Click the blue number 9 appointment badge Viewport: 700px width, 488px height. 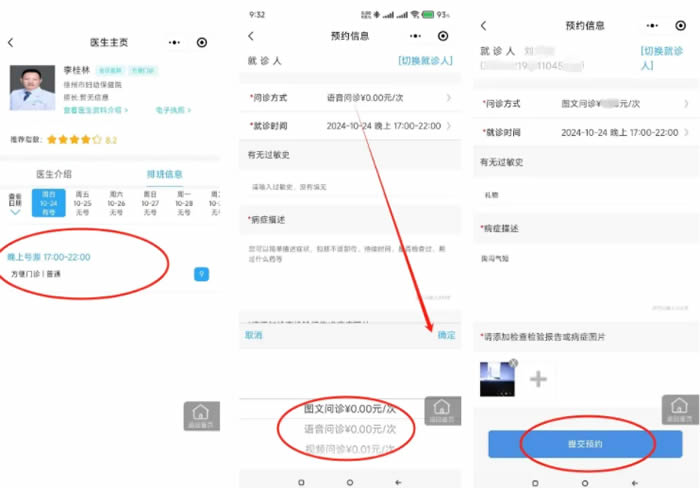coord(201,274)
